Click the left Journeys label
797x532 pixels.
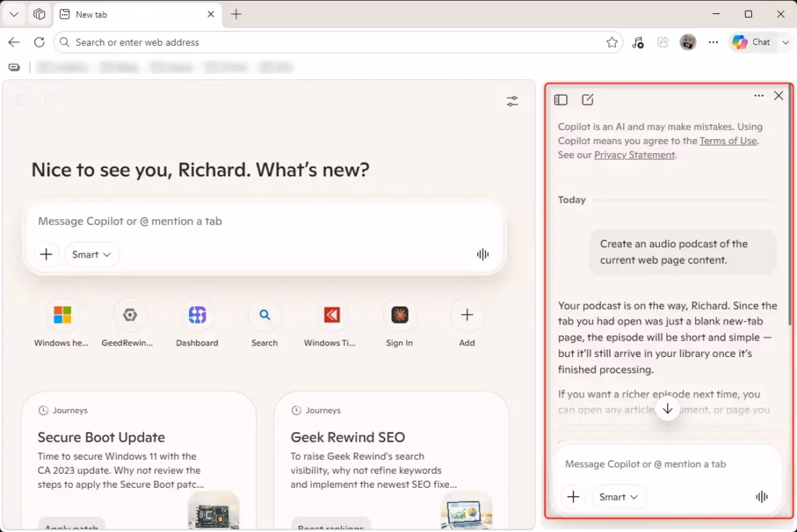(70, 410)
